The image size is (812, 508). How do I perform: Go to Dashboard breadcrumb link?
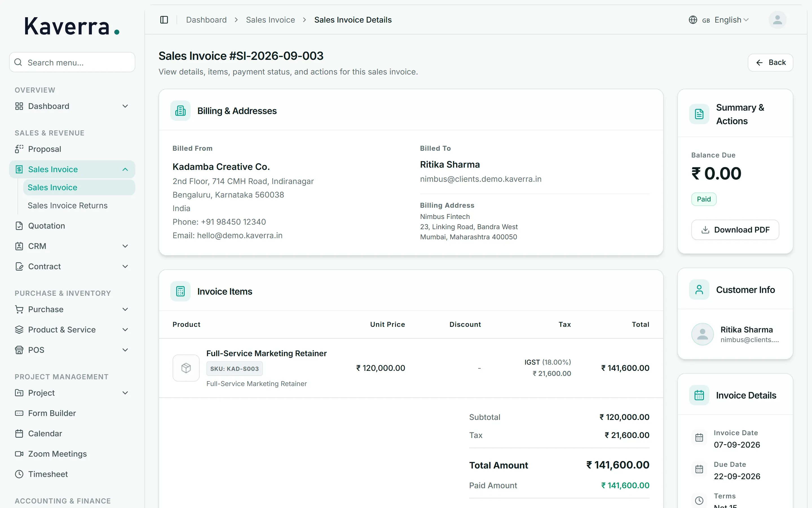[206, 20]
